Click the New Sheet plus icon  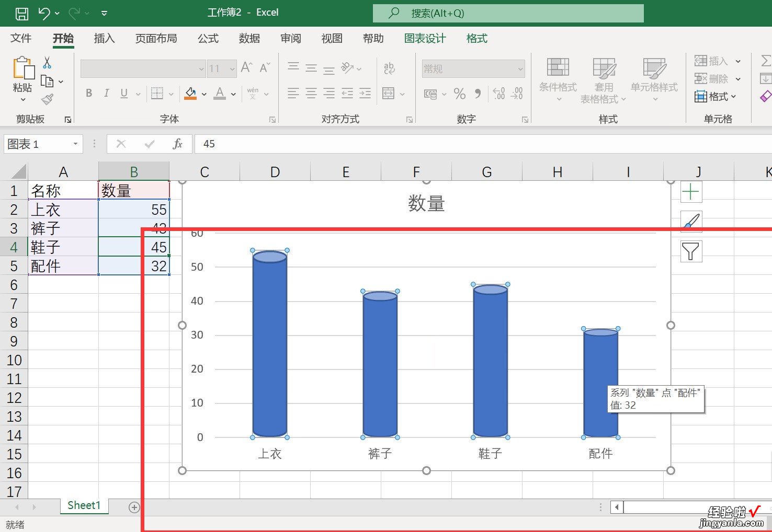point(134,507)
